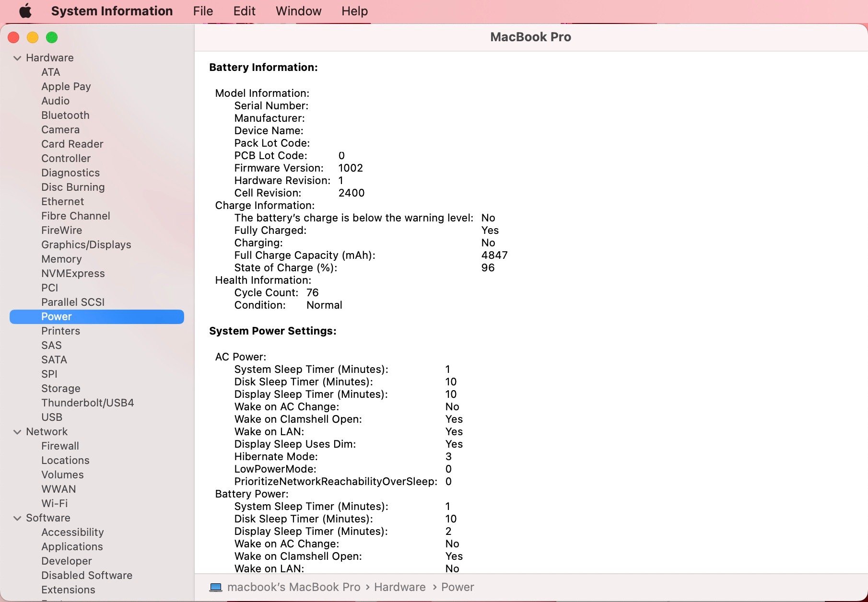Click the laptop icon in path bar
868x602 pixels.
point(216,587)
